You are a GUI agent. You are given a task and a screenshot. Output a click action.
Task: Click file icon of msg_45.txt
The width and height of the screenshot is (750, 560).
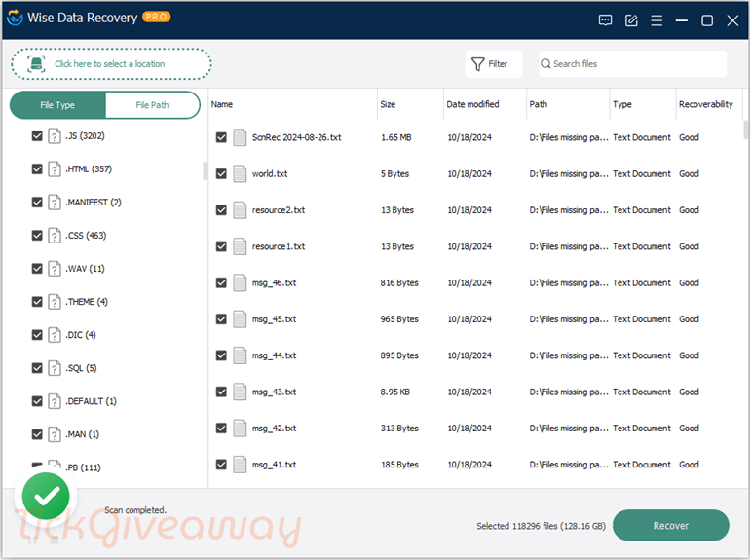[x=240, y=319]
